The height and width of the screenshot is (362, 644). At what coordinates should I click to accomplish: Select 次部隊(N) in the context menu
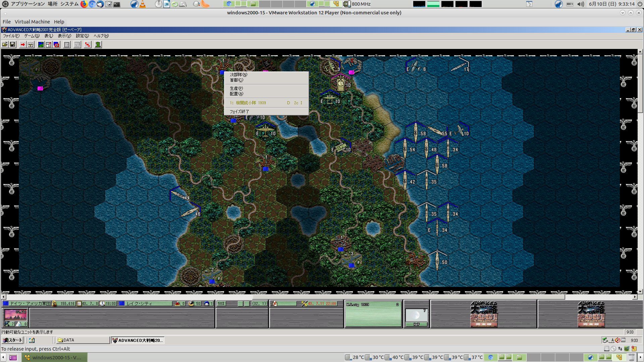click(x=238, y=75)
